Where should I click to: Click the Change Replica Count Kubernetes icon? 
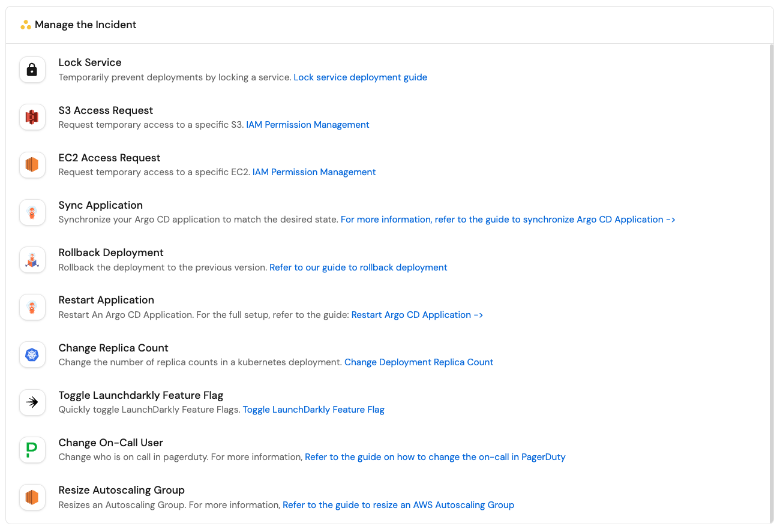coord(32,355)
